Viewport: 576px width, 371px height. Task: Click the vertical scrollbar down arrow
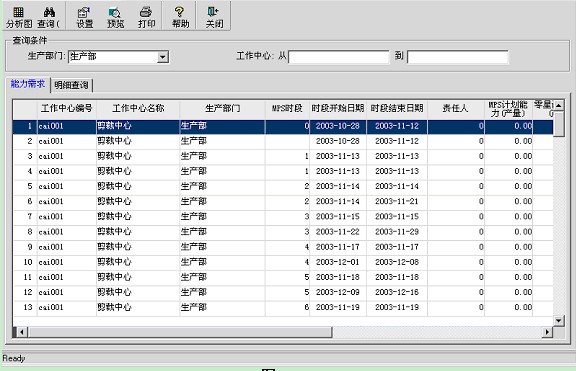point(558,320)
